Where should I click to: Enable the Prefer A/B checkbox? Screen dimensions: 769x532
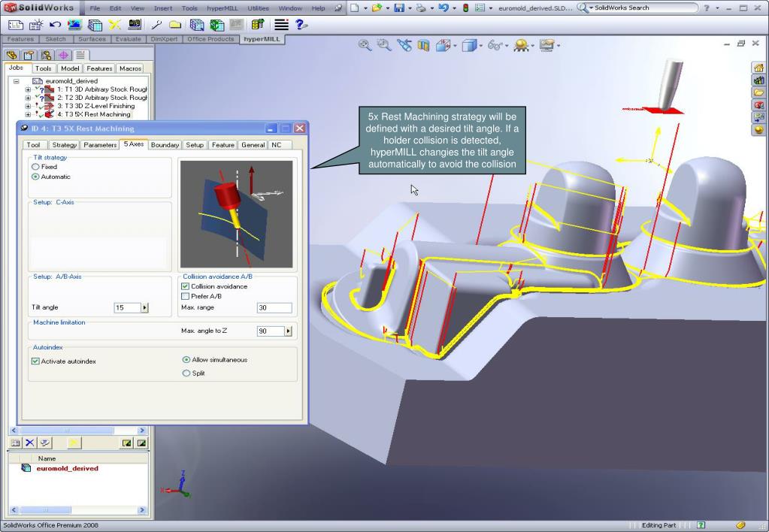coord(186,296)
